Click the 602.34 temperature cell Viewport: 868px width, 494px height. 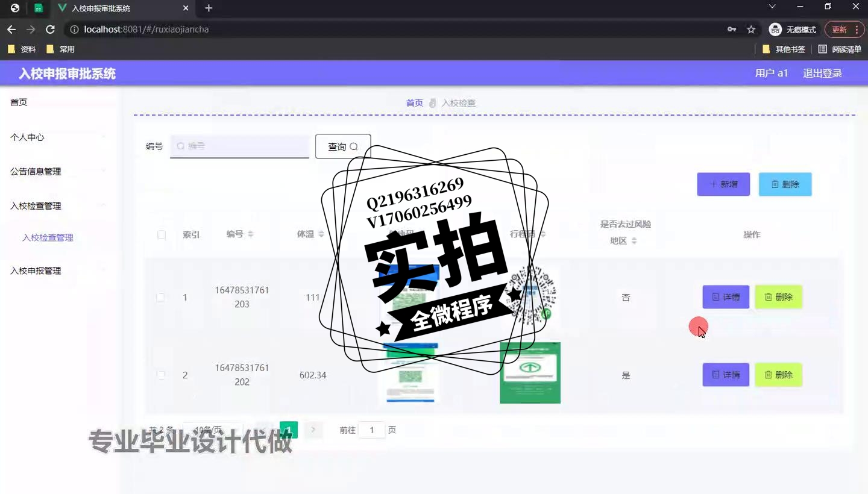(313, 375)
